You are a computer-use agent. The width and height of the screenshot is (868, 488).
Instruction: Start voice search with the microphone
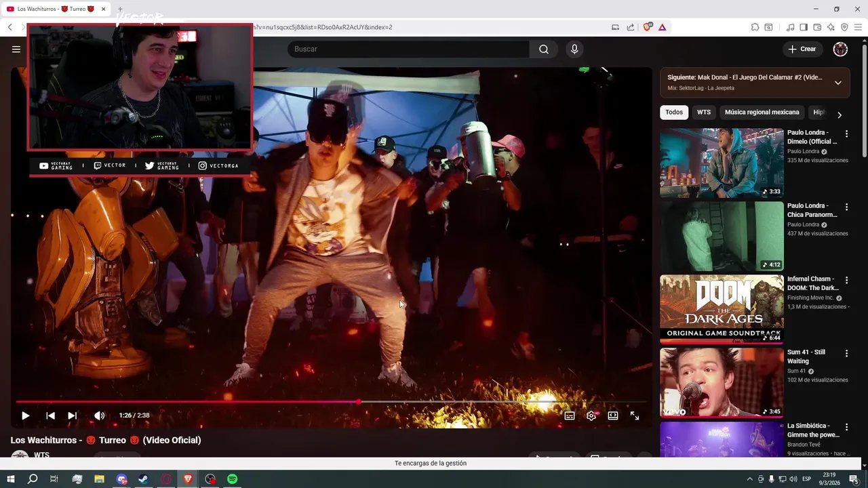click(x=574, y=49)
